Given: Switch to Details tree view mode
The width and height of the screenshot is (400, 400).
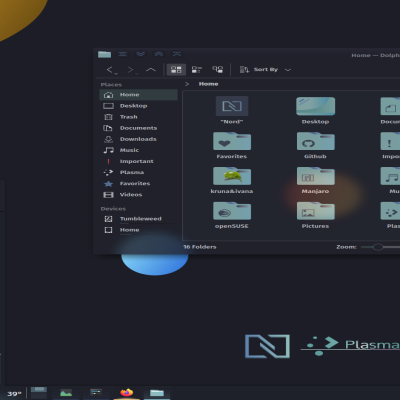Looking at the screenshot, I should pyautogui.click(x=217, y=69).
